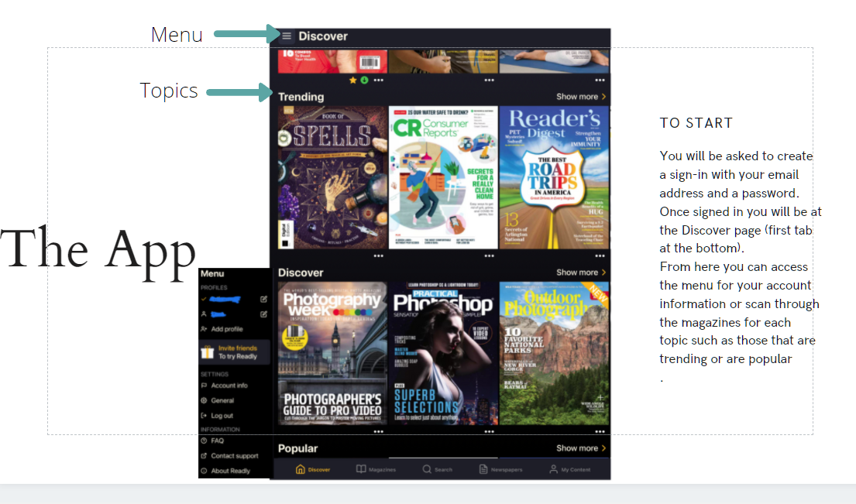Open the cover showing a blue mat
The height and width of the screenshot is (504, 856).
(x=554, y=61)
